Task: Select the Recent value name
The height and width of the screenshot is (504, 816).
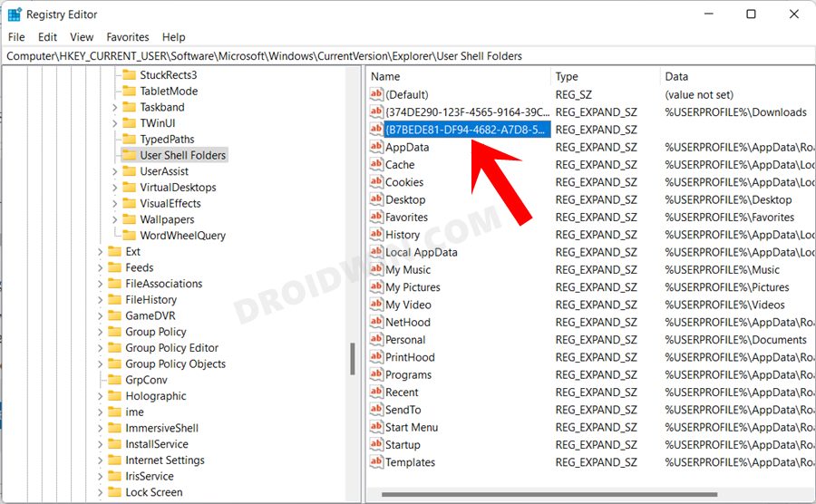Action: tap(402, 393)
